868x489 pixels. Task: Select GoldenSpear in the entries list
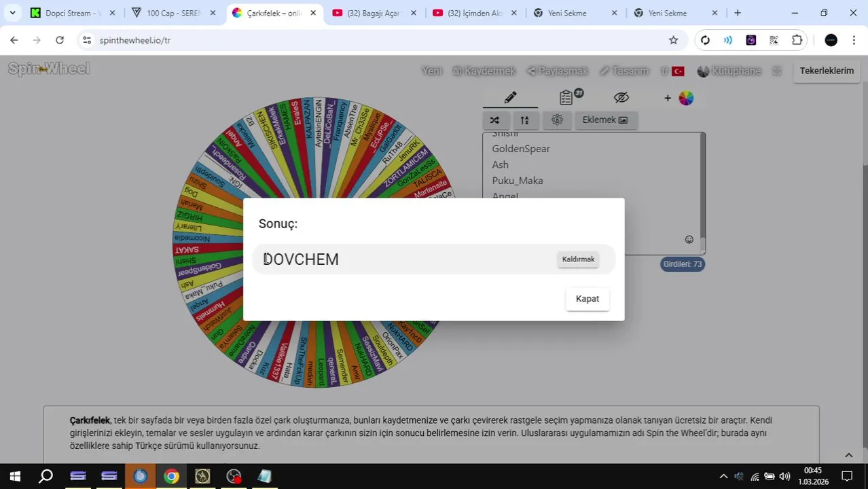tap(521, 149)
